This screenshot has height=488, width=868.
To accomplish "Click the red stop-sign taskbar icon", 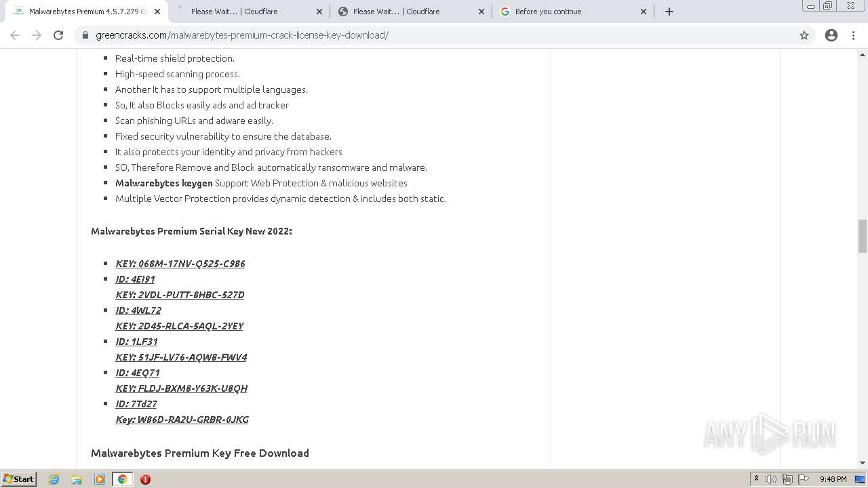I will 145,479.
